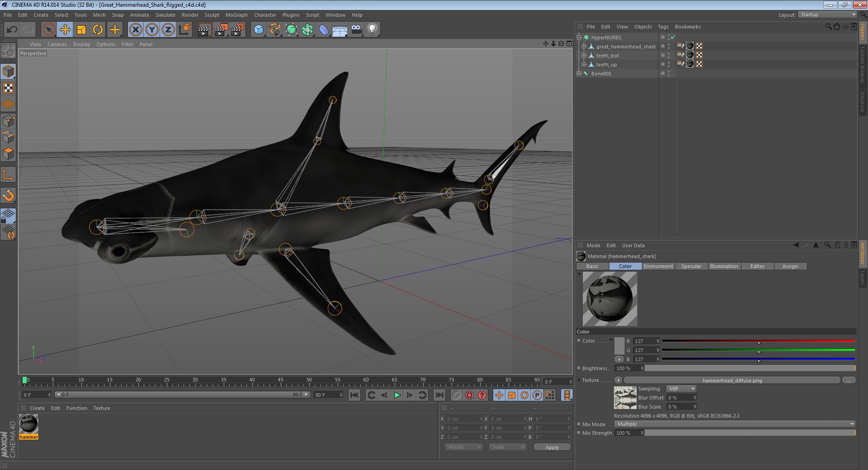Viewport: 868px width, 470px height.
Task: Expand Bone001 tree node
Action: coord(579,74)
